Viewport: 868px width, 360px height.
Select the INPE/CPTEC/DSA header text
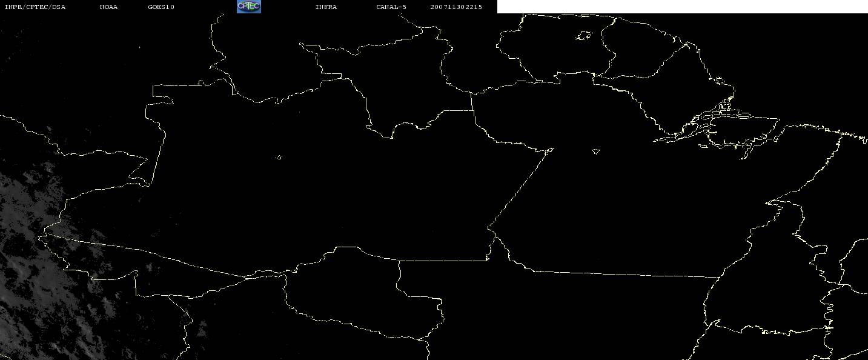35,7
